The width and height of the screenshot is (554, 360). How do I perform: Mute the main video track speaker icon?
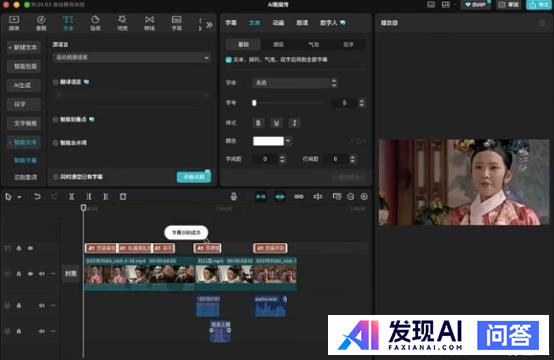coord(42,274)
